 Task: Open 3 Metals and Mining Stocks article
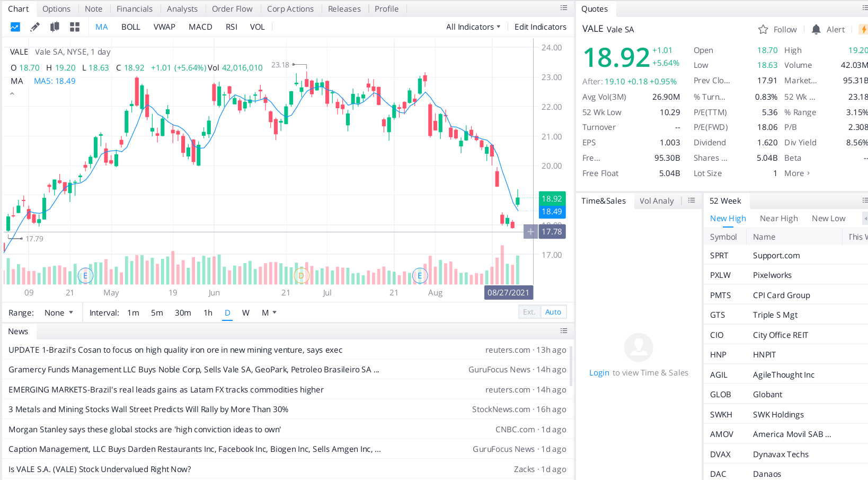click(148, 409)
